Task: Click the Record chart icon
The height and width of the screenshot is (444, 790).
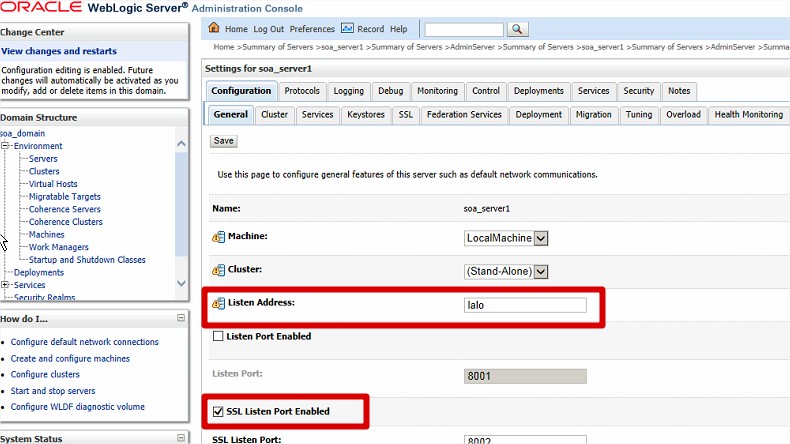Action: [x=347, y=29]
